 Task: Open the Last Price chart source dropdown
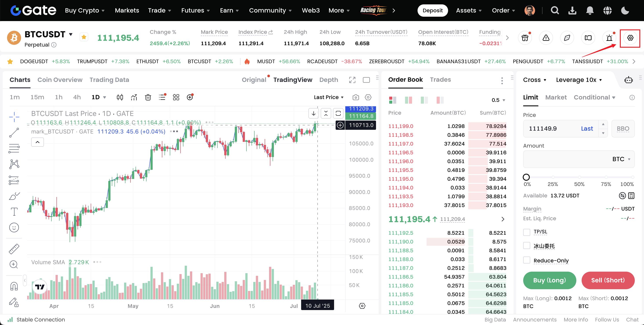pos(329,97)
